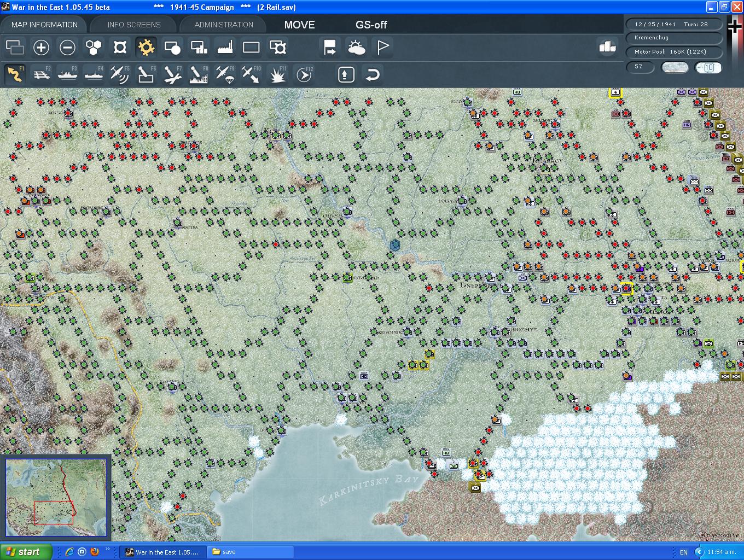
Task: Click the German cross faction flag
Action: tap(735, 27)
